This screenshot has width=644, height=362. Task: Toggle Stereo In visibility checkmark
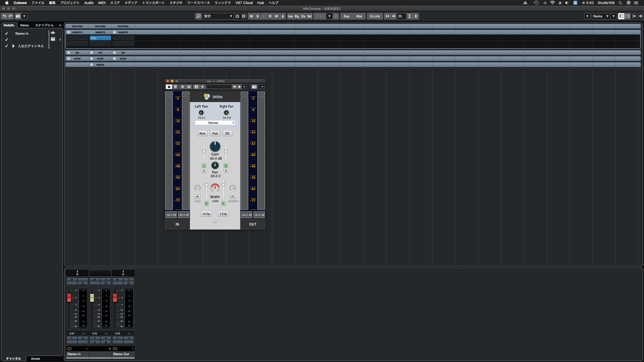6,33
